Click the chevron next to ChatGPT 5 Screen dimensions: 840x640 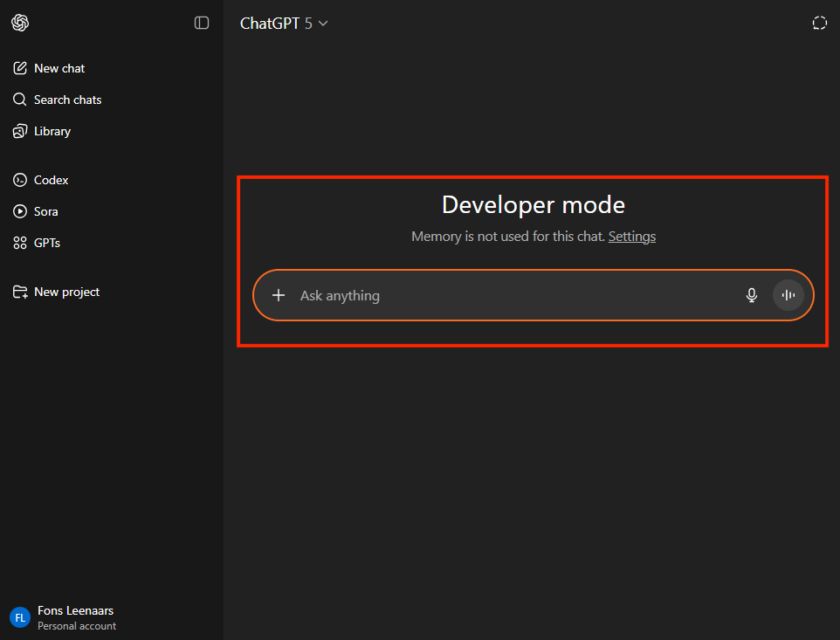click(x=323, y=24)
